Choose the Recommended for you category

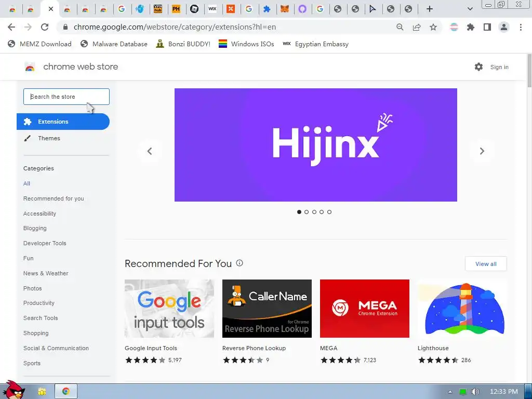click(x=54, y=198)
